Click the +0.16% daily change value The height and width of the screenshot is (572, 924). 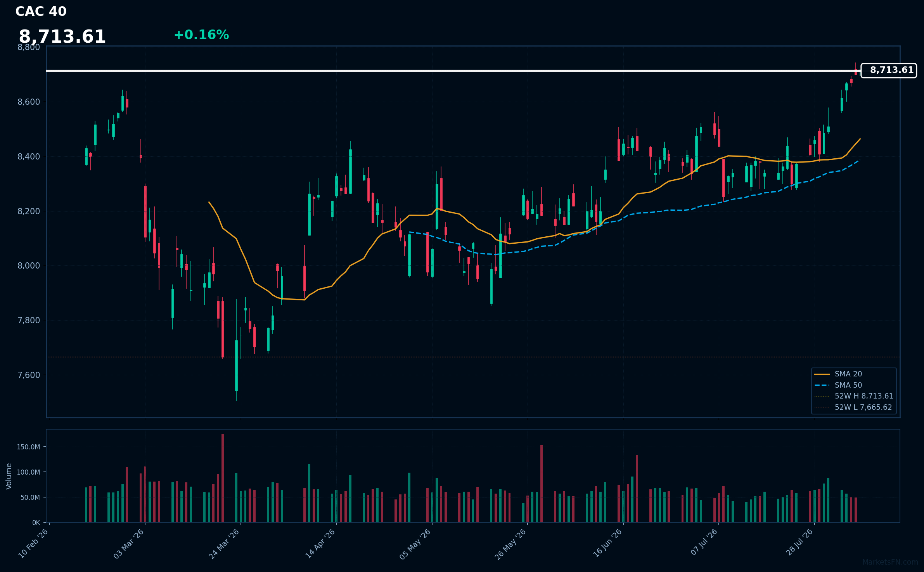tap(201, 35)
